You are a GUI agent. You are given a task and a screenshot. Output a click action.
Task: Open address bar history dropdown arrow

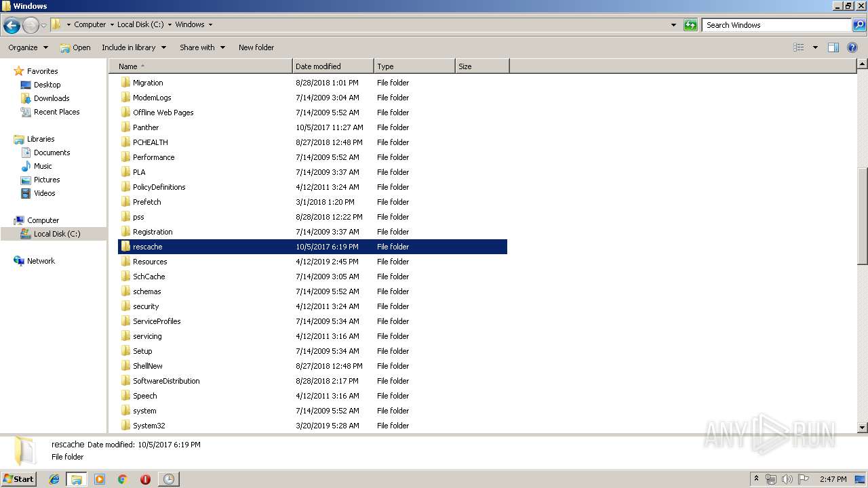click(x=673, y=25)
